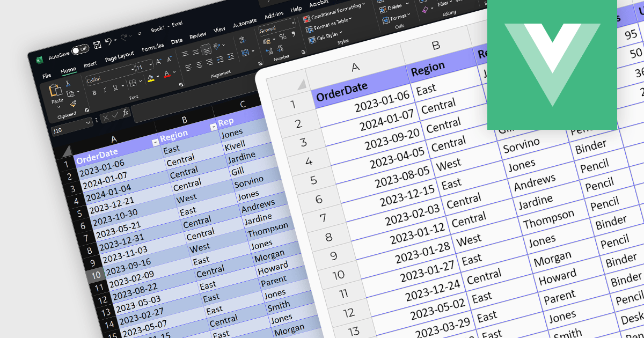Click the Undo arrow icon
The image size is (644, 338).
pos(108,41)
